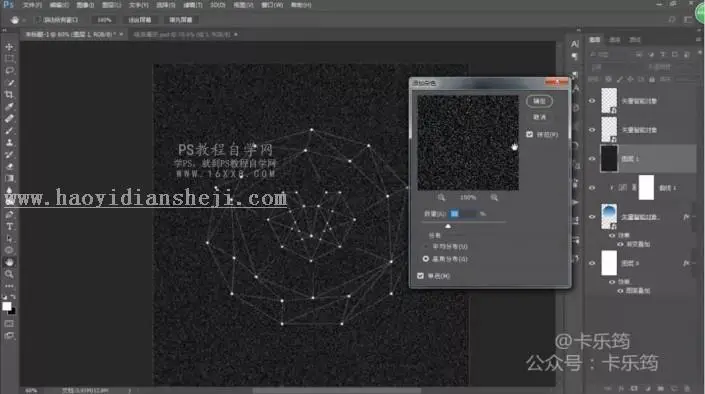Toggle the 单色(M) monochromatic checkbox

420,276
